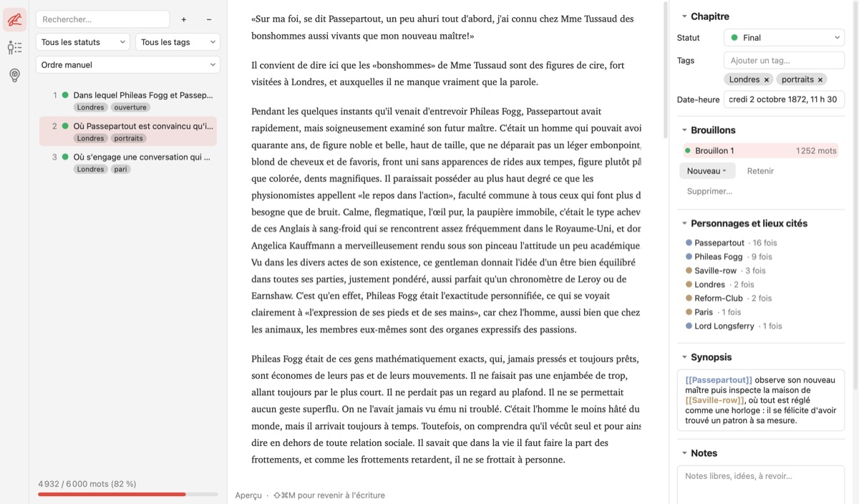859x504 pixels.
Task: Click the 'Ajouter un tag...' field
Action: [x=784, y=60]
